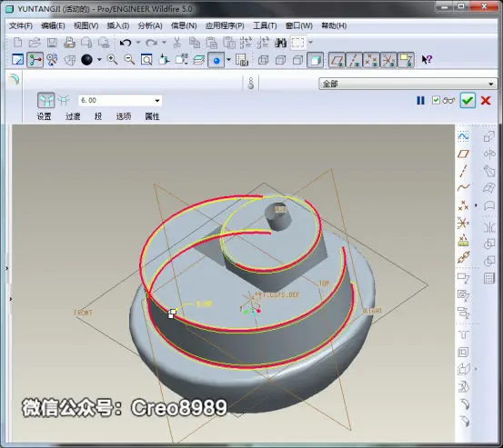Expand the undo history dropdown arrow

coord(138,43)
